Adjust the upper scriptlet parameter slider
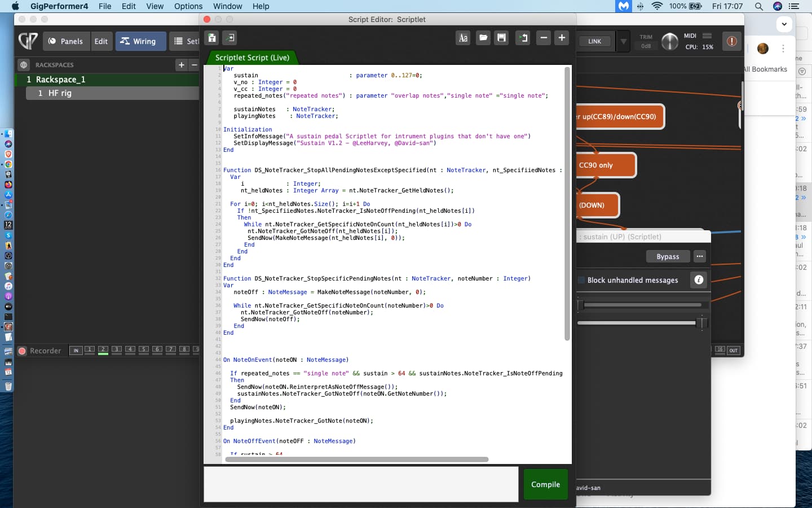Screen dimensions: 812x508 pos(641,305)
